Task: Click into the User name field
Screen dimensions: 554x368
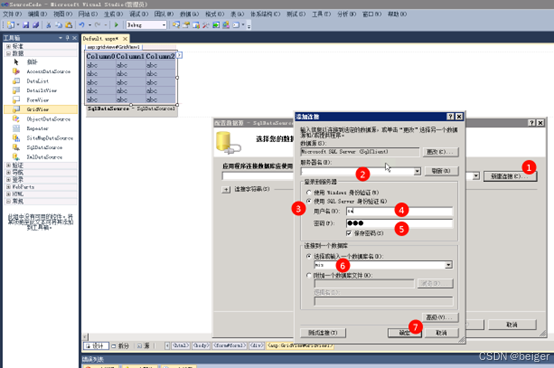Action: click(399, 211)
